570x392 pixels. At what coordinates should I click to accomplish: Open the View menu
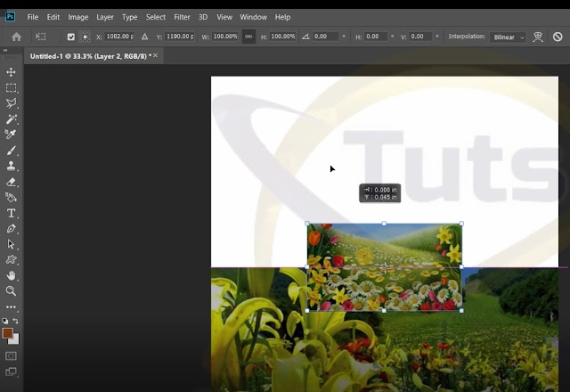click(224, 17)
